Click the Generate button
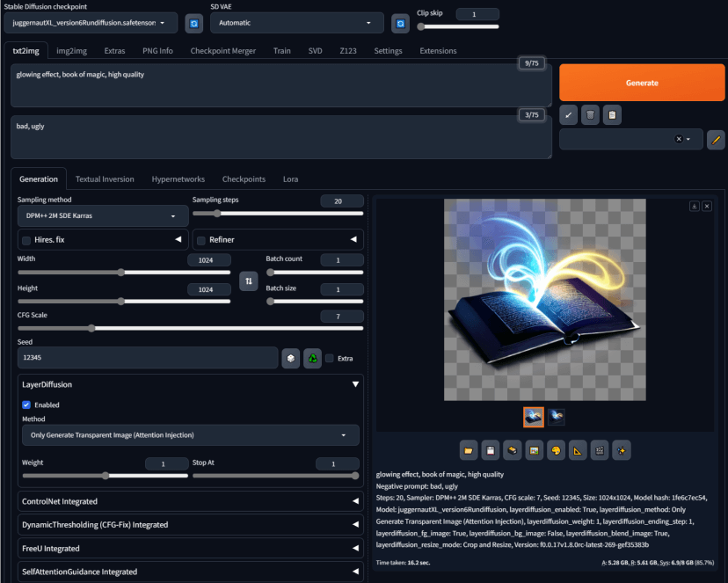This screenshot has height=583, width=728. pos(641,82)
